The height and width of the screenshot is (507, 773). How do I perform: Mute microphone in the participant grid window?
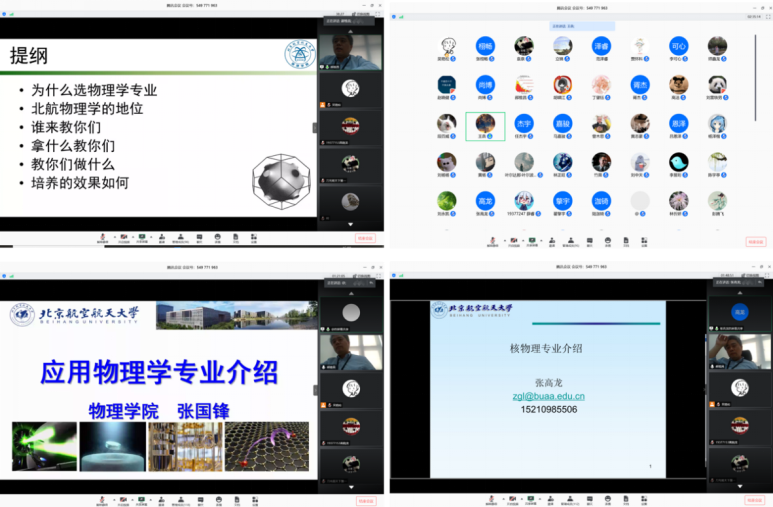tap(493, 239)
